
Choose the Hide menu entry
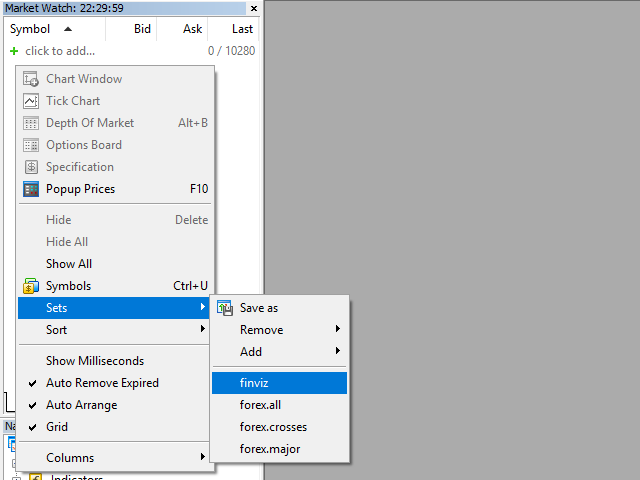coord(114,220)
